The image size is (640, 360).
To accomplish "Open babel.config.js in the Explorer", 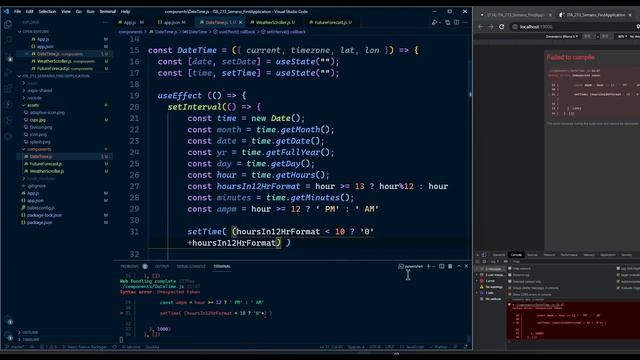I will 40,208.
